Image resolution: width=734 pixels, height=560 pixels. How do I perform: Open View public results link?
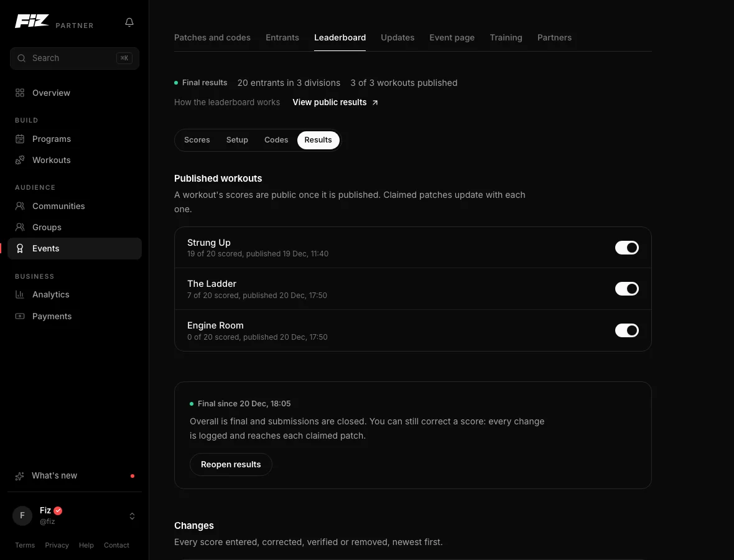click(x=335, y=103)
